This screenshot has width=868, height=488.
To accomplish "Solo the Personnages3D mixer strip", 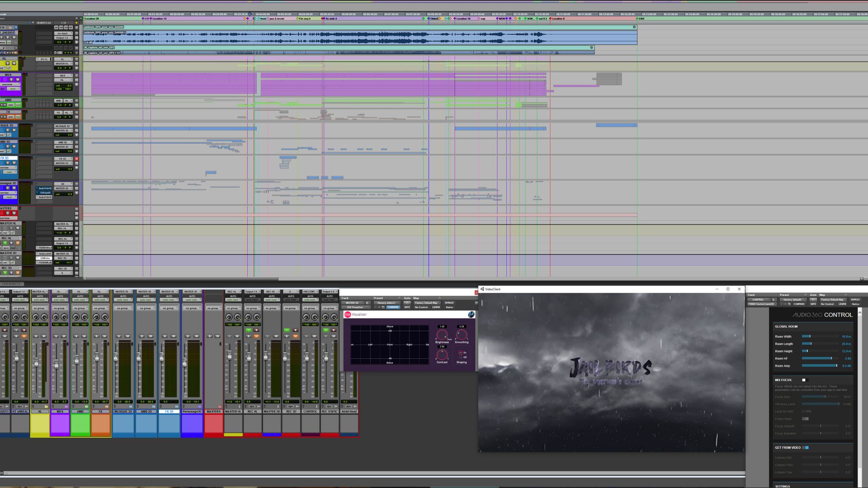I will [188, 336].
